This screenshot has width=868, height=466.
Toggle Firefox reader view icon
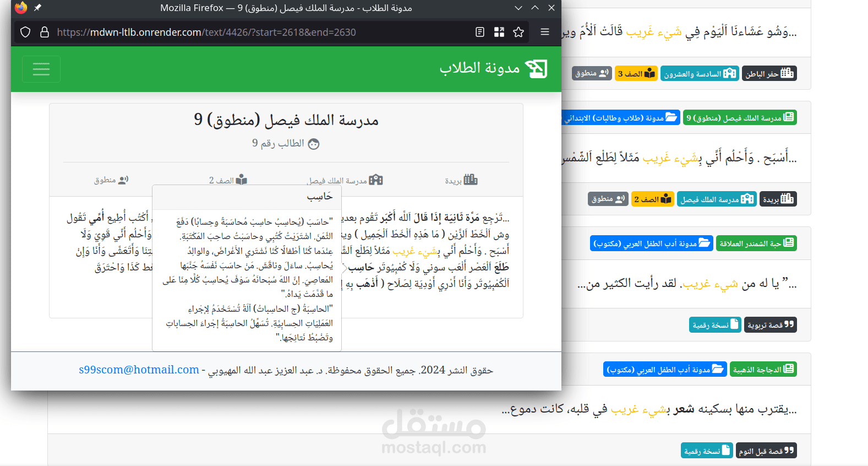[x=480, y=32]
